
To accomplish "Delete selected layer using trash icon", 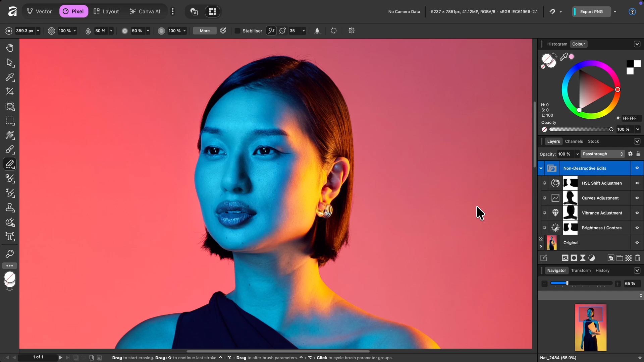I will (638, 258).
